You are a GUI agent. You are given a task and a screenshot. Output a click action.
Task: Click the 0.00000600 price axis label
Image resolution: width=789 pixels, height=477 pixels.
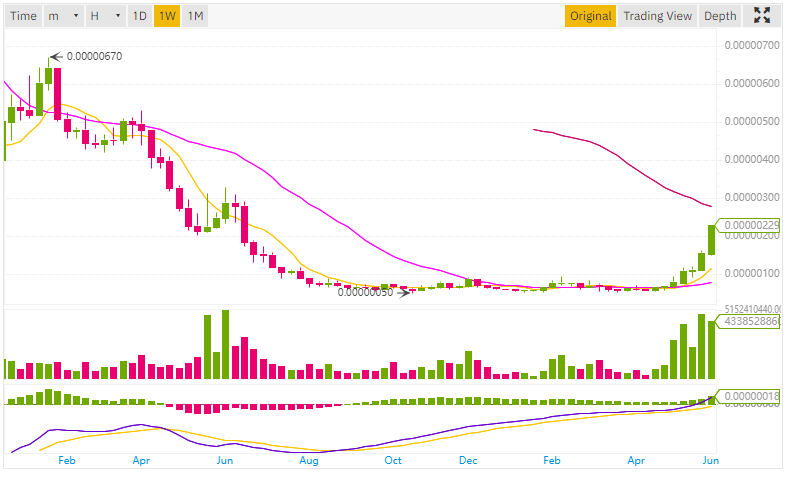(x=752, y=83)
